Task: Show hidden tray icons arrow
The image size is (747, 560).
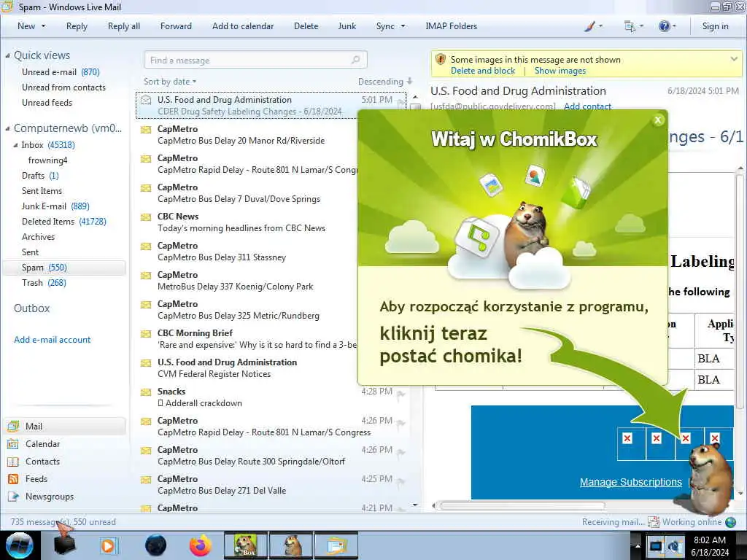Action: click(x=638, y=545)
